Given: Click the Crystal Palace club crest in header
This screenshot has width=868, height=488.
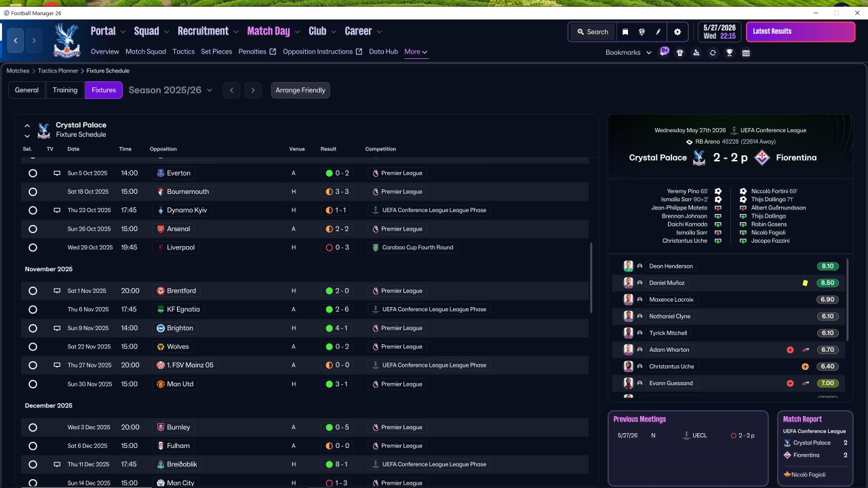Looking at the screenshot, I should click(x=66, y=40).
